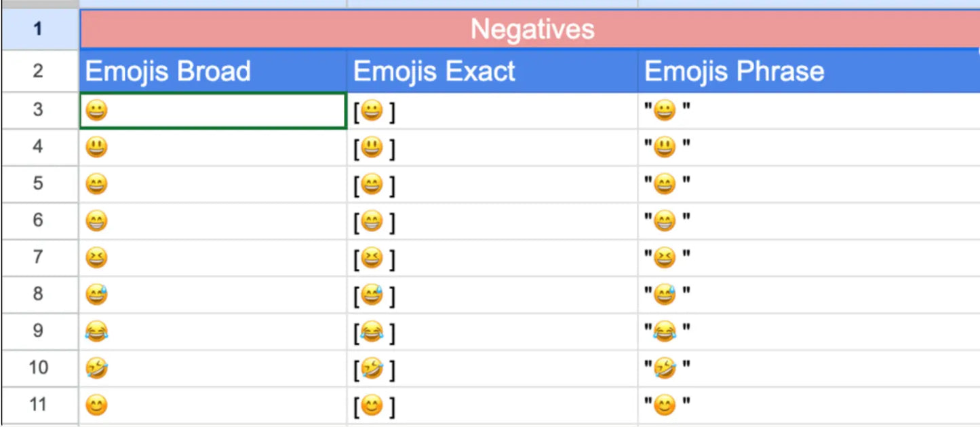Click the Emojis Broad cell in row 11
This screenshot has height=427, width=980.
212,406
